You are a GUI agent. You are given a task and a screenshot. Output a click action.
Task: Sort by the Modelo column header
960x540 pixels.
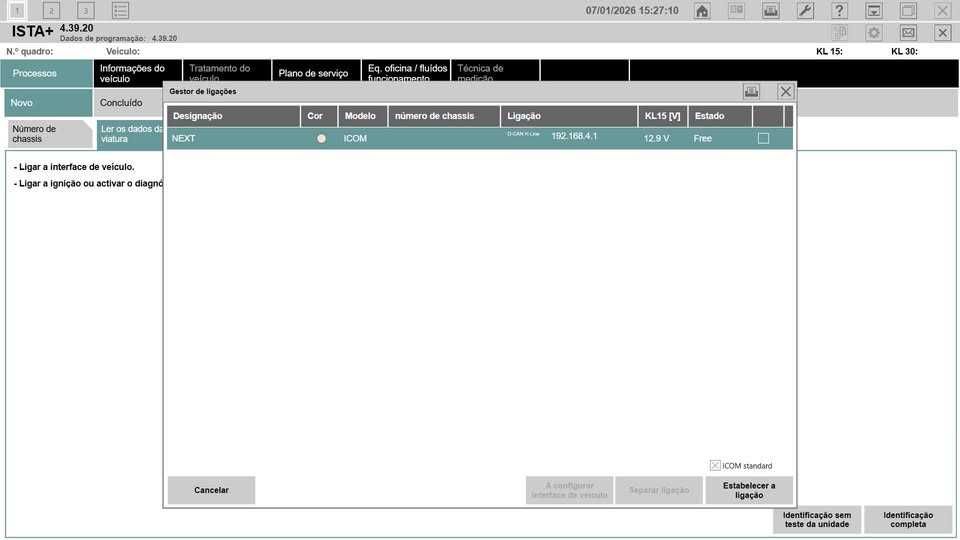[362, 116]
